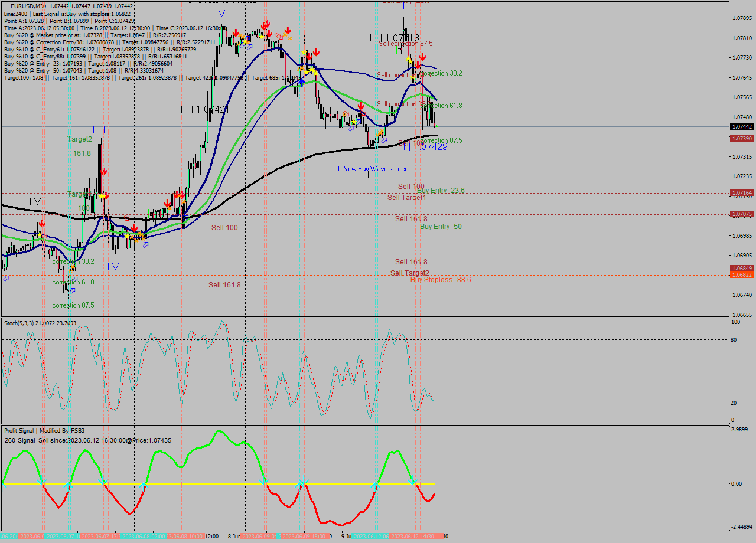Select the 1.07164 price level tag
756x543 pixels.
pyautogui.click(x=742, y=192)
